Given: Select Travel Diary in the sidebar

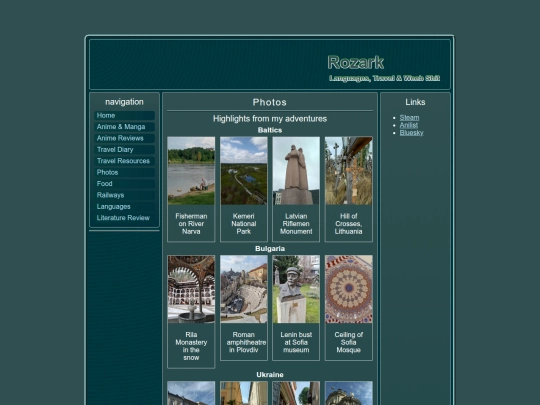Looking at the screenshot, I should tap(124, 149).
